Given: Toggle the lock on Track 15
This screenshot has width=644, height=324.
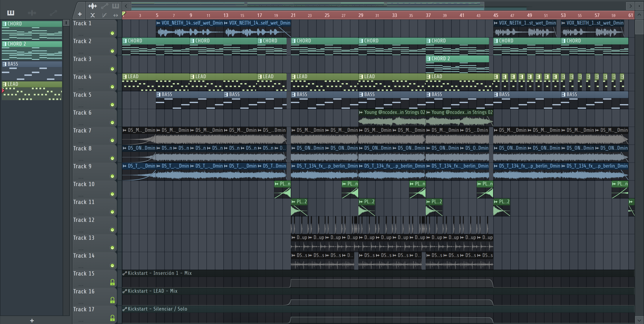Looking at the screenshot, I should (x=112, y=282).
